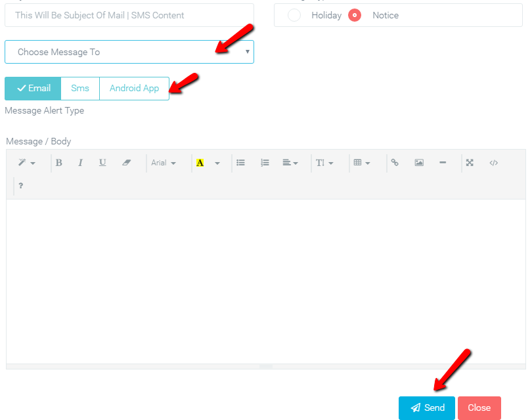Toggle underline formatting
532x420 pixels.
102,163
